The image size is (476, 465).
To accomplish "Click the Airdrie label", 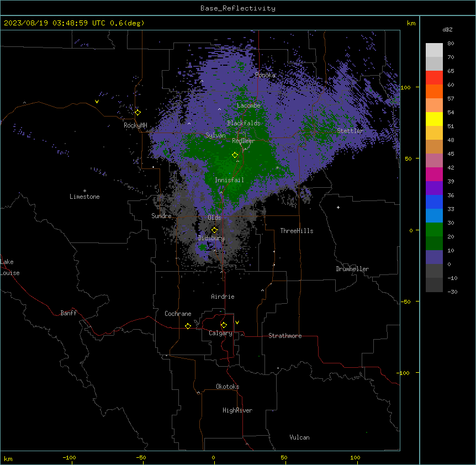I will click(x=223, y=297).
